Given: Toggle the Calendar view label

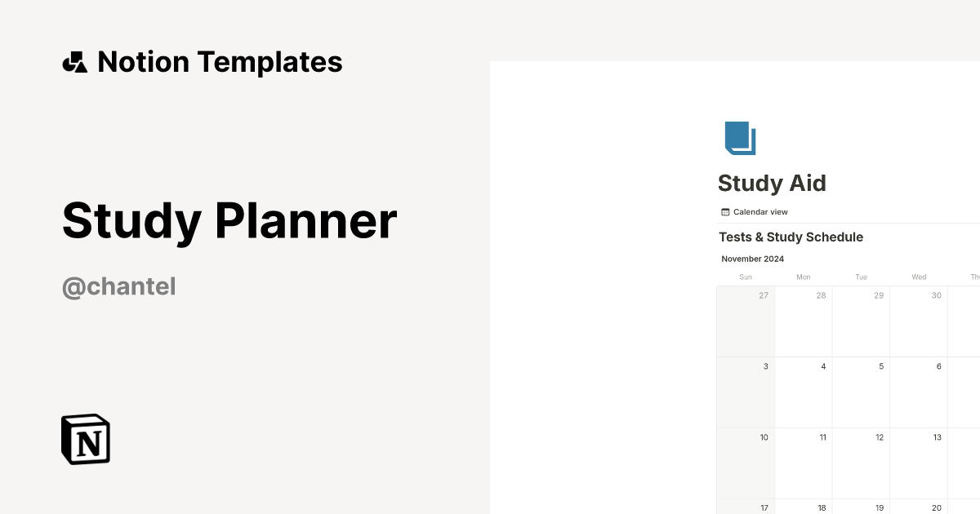Looking at the screenshot, I should [x=760, y=211].
